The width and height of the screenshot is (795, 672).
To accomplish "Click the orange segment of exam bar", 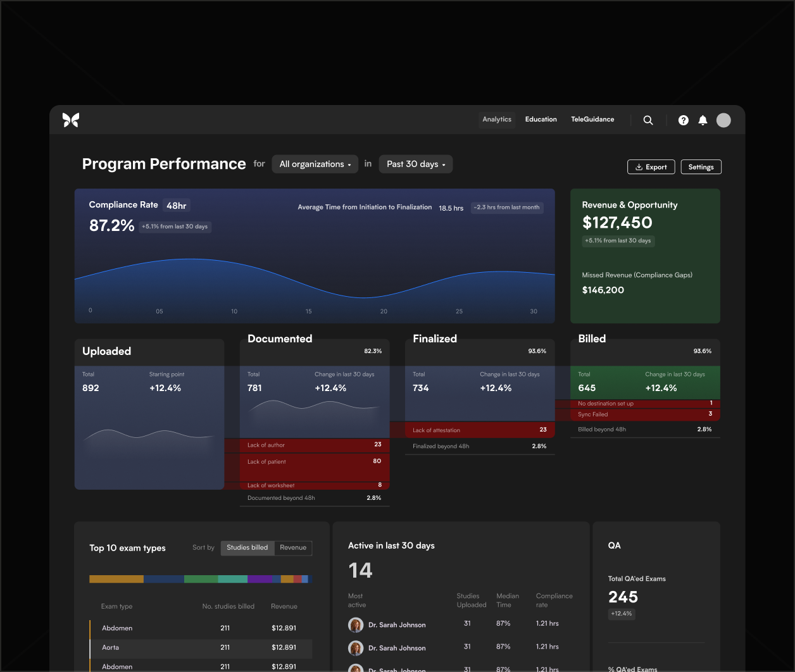I will tap(116, 579).
